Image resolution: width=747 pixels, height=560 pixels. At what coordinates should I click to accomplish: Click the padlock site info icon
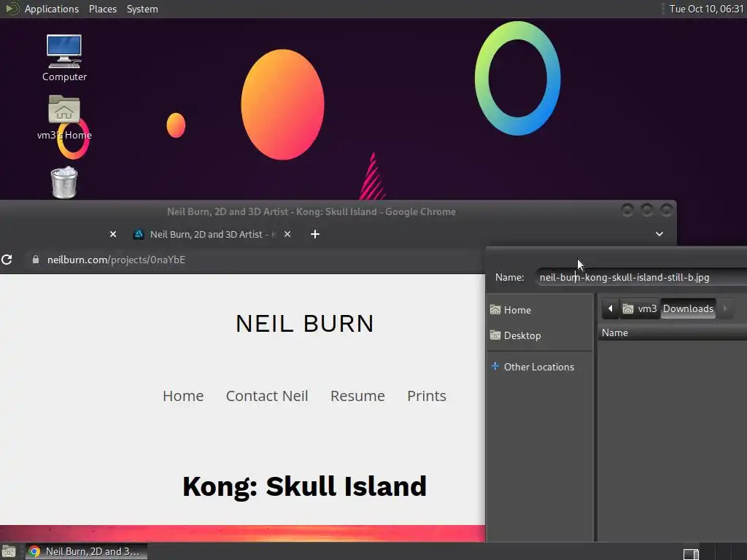pos(35,260)
